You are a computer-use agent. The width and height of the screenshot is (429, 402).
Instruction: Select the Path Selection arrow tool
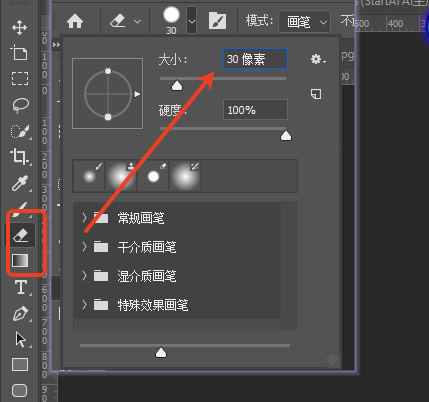[21, 339]
